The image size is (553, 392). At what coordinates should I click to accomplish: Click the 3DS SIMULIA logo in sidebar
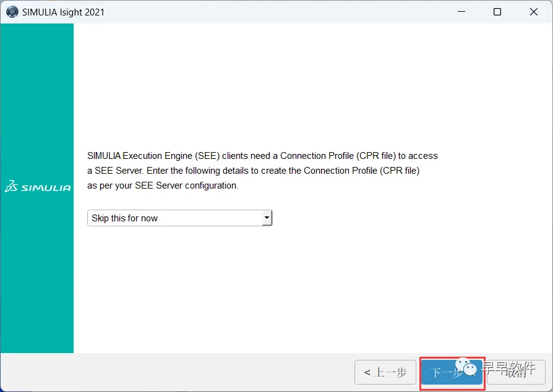pyautogui.click(x=37, y=187)
